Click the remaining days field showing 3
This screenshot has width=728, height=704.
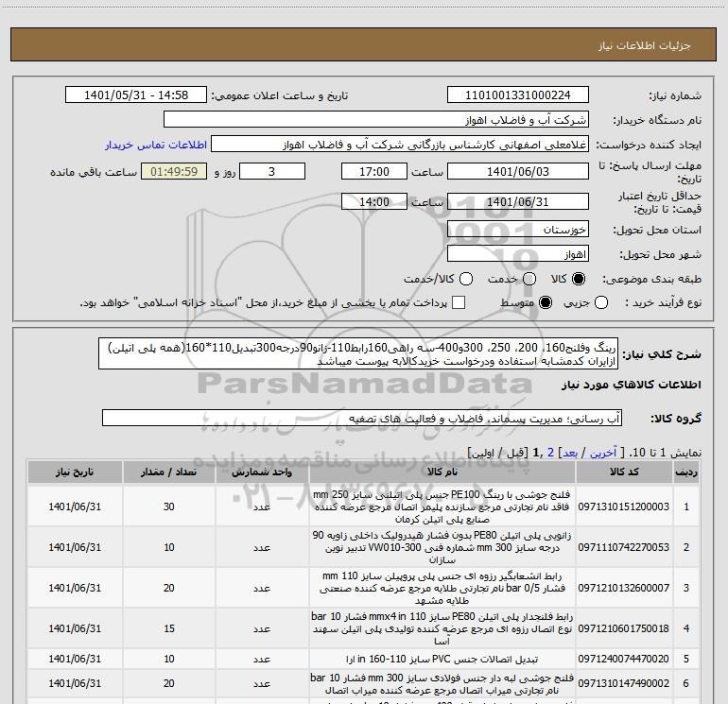[272, 171]
